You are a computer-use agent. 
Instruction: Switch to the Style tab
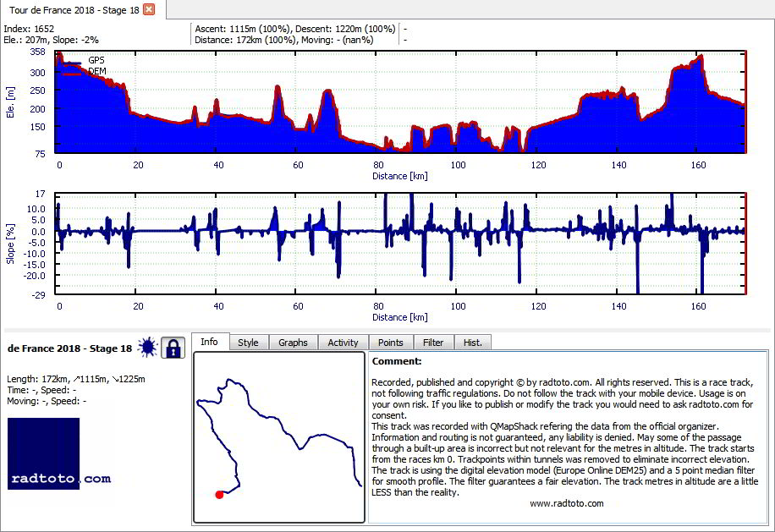(x=248, y=343)
